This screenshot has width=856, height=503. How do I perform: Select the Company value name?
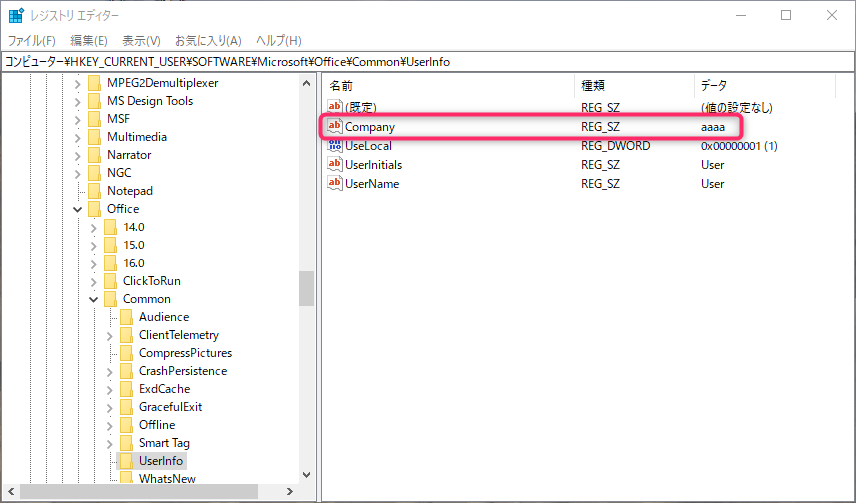[370, 127]
